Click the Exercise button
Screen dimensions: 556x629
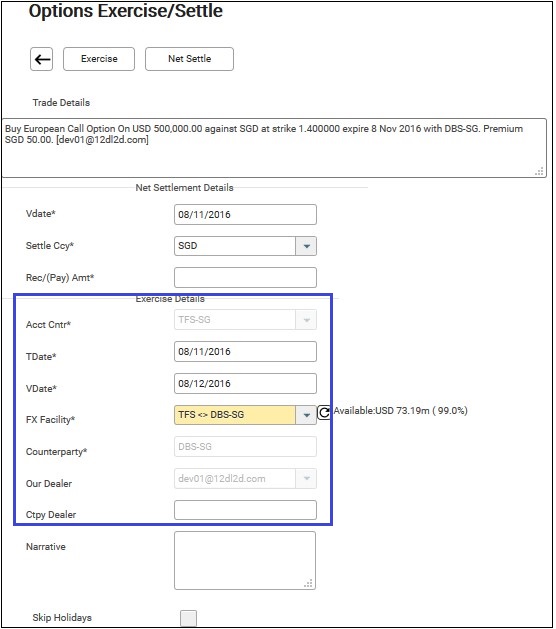tap(99, 59)
